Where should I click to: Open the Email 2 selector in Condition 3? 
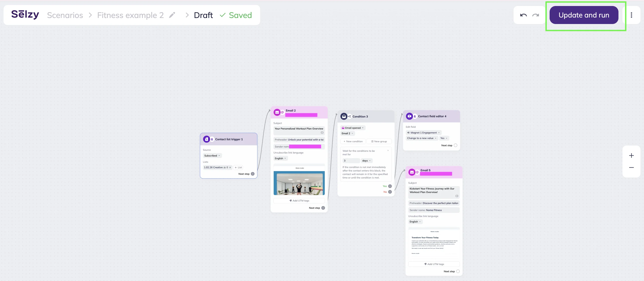[x=348, y=133]
